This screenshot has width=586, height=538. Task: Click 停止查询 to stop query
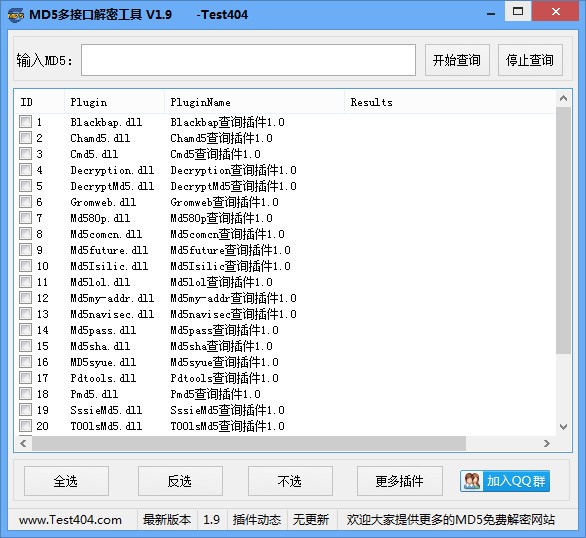click(530, 60)
